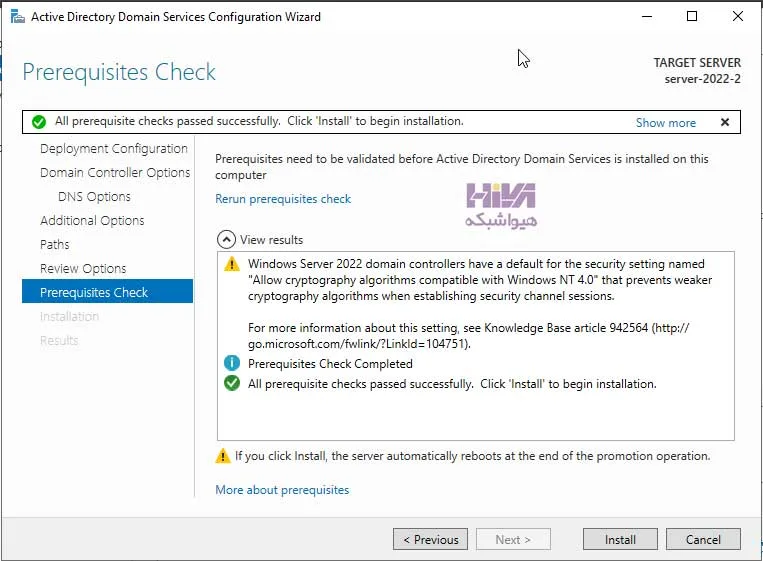Click the blue info icon beside Prerequisites Check Completed
Screen dimensions: 763x561
(x=232, y=363)
